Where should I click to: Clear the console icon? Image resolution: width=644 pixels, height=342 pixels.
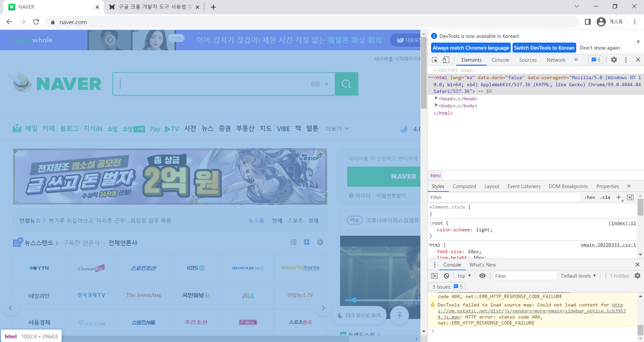(446, 276)
